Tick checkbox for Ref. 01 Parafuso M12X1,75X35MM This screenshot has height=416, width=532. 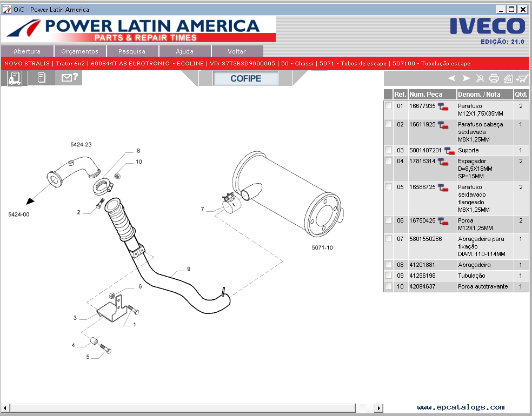click(x=389, y=106)
